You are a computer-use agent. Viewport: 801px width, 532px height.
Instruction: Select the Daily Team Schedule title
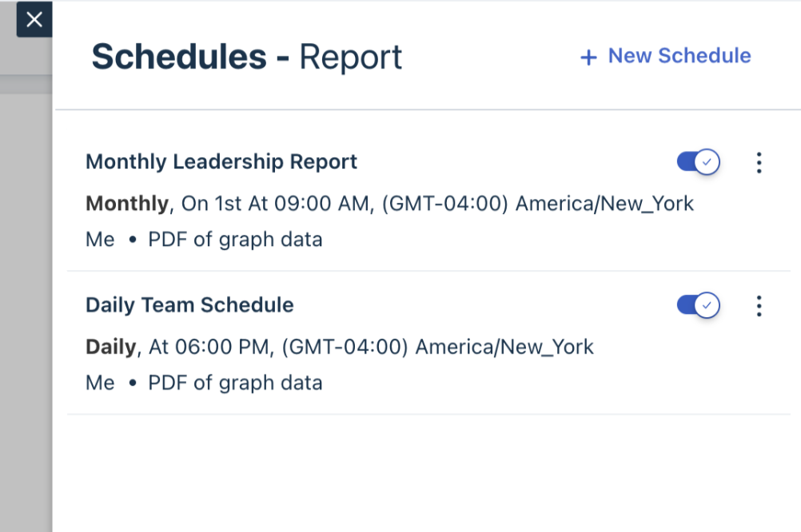189,305
